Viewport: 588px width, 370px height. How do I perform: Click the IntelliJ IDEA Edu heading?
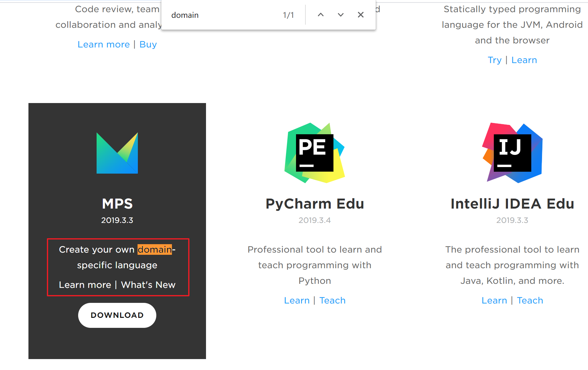512,204
